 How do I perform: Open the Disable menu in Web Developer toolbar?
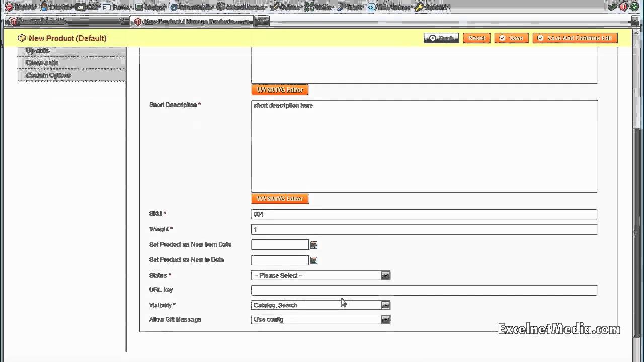click(x=21, y=7)
